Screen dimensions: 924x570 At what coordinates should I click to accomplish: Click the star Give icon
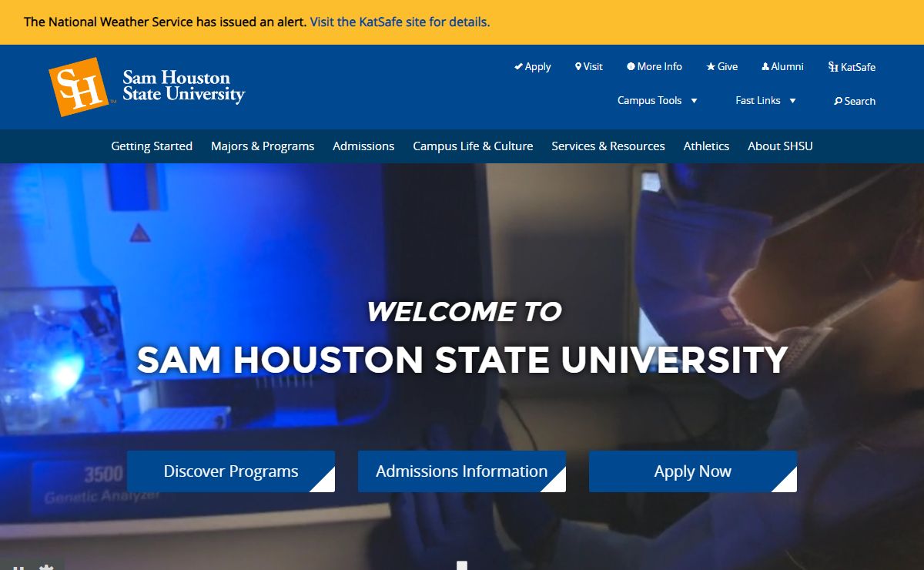pyautogui.click(x=711, y=67)
